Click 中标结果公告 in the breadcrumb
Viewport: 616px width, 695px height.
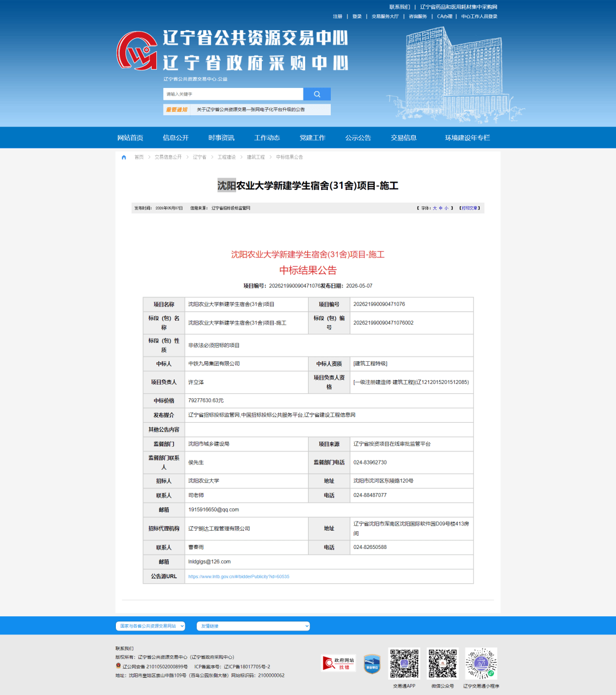[x=290, y=157]
